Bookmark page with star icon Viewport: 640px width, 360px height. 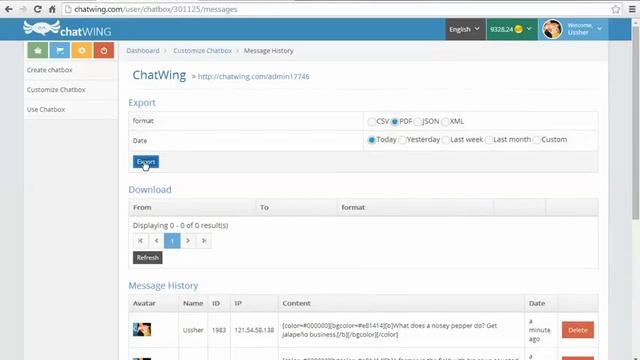(616, 9)
